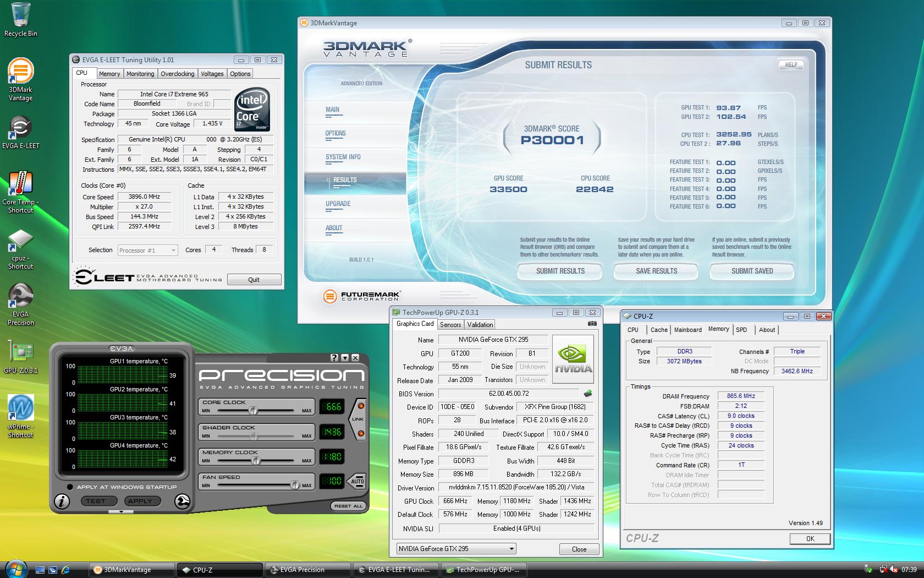Click the Intel Core i7 logo in E-LEET
Viewport: 924px width, 578px height.
coord(252,109)
